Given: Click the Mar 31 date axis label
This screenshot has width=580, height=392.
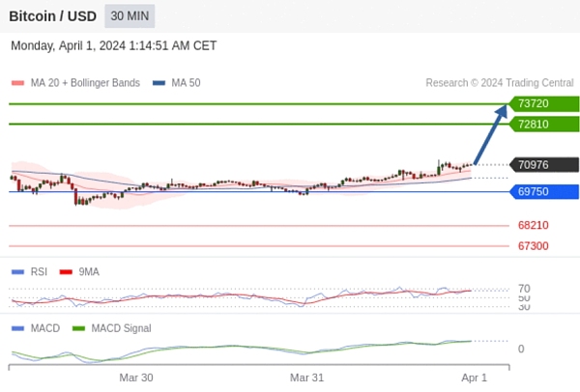Looking at the screenshot, I should tap(306, 378).
